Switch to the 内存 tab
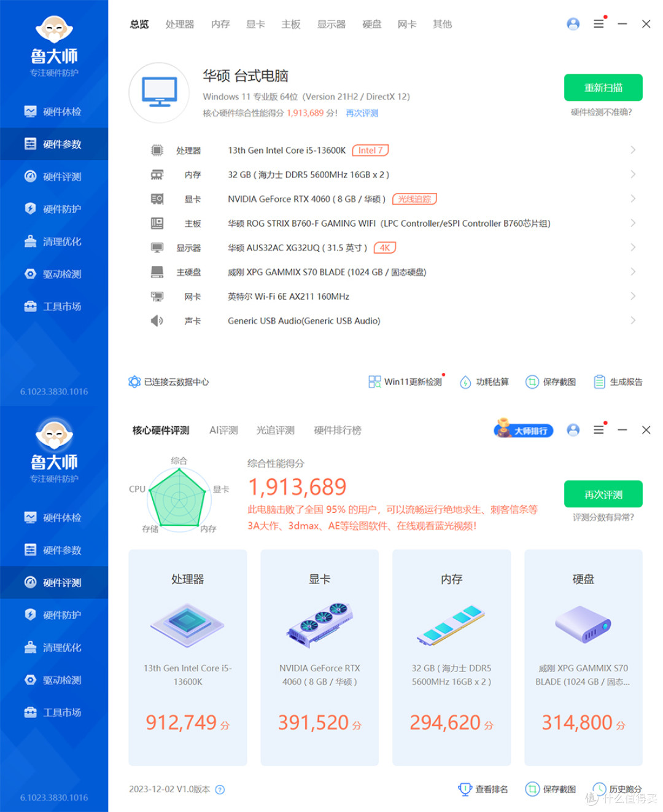Screen dimensions: 663x812 coord(220,24)
